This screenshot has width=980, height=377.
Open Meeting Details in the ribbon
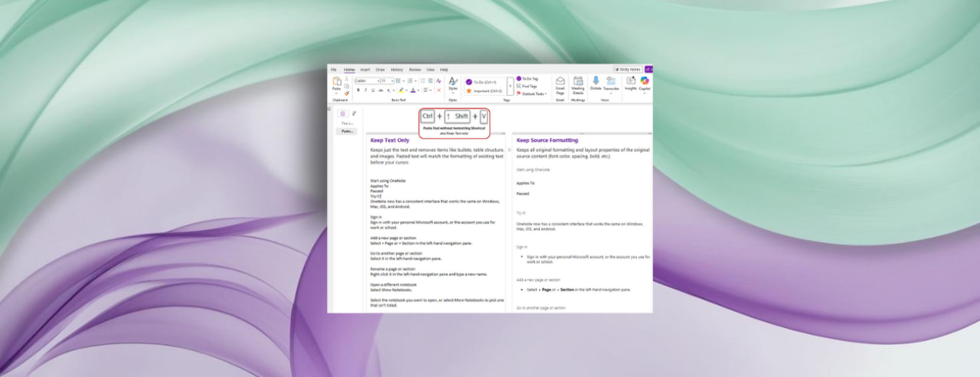[x=578, y=82]
